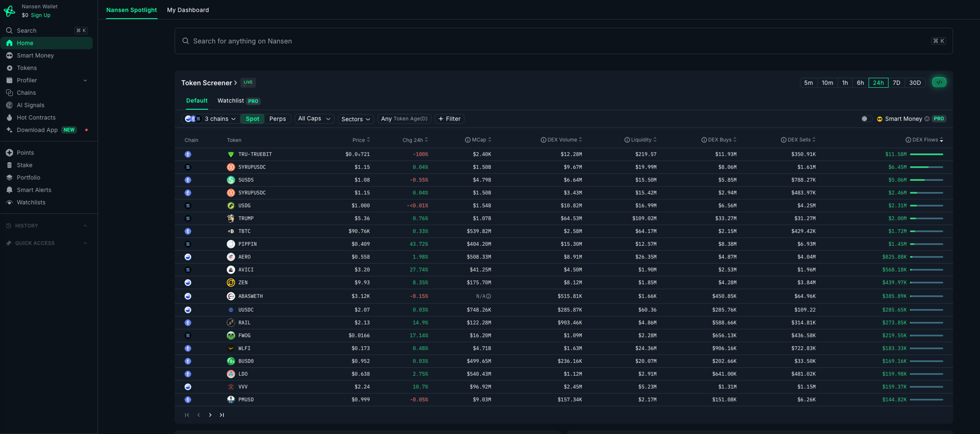Click the Nansen logo icon
Image resolution: width=980 pixels, height=434 pixels.
9,11
